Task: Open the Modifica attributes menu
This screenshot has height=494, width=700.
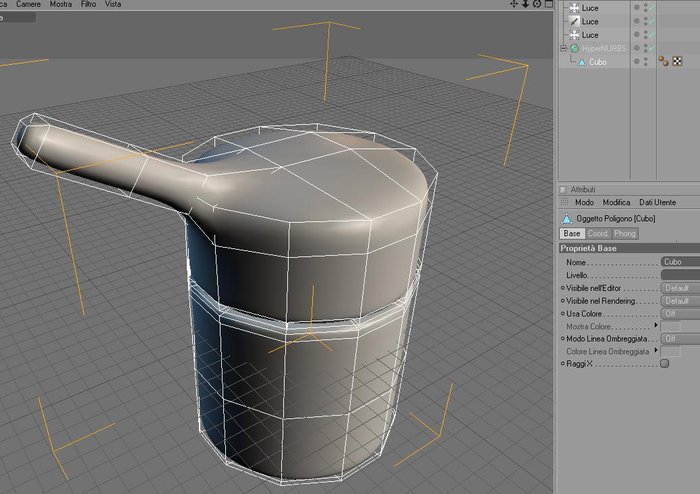Action: pyautogui.click(x=616, y=203)
